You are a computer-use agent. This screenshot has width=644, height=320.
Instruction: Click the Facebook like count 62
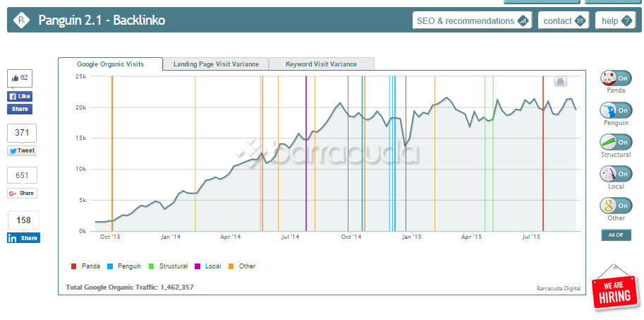20,78
